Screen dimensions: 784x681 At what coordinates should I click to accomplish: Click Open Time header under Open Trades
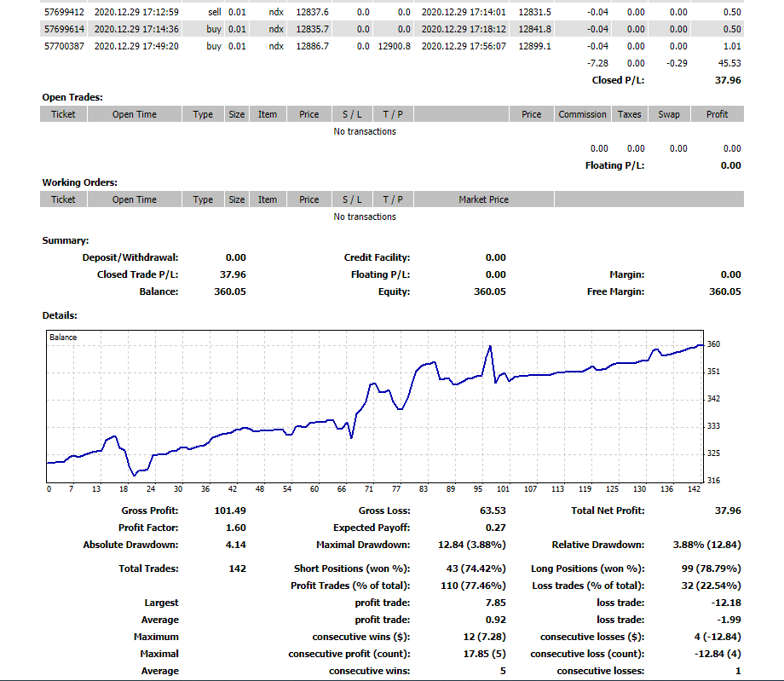134,114
